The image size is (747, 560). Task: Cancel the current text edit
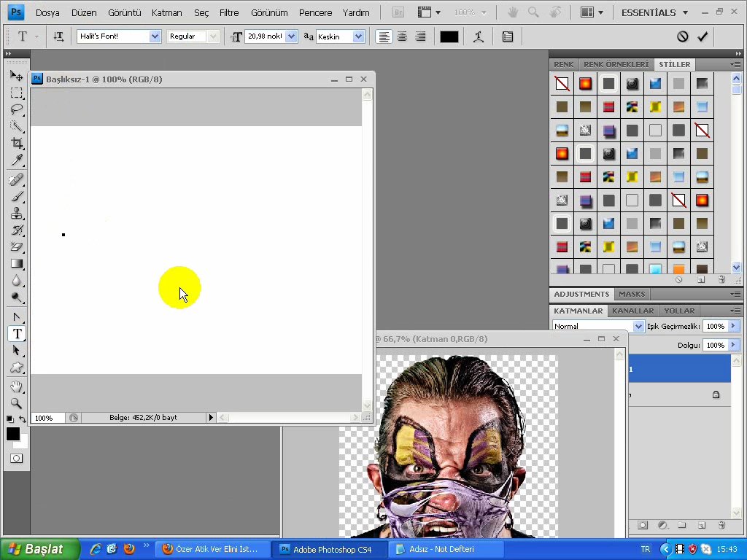tap(683, 36)
